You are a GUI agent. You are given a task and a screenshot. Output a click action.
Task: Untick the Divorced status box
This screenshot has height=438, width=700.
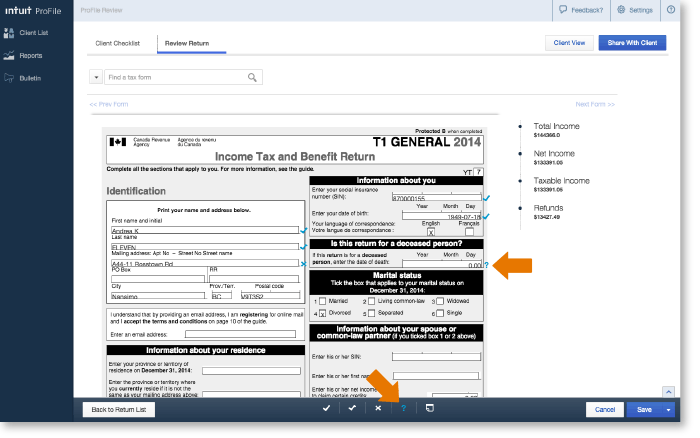[322, 313]
